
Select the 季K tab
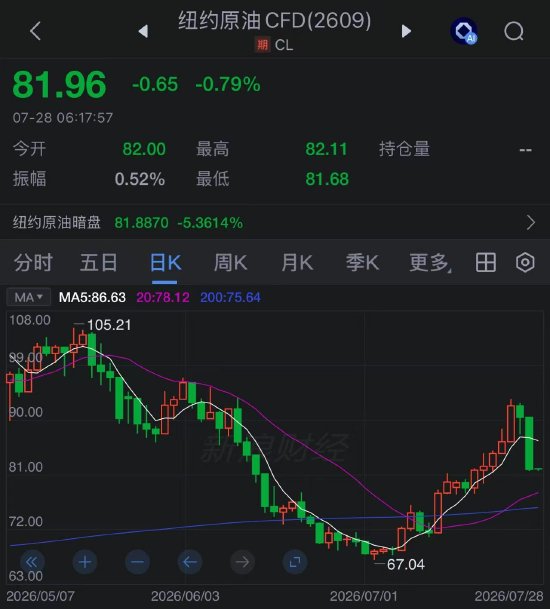click(x=362, y=263)
